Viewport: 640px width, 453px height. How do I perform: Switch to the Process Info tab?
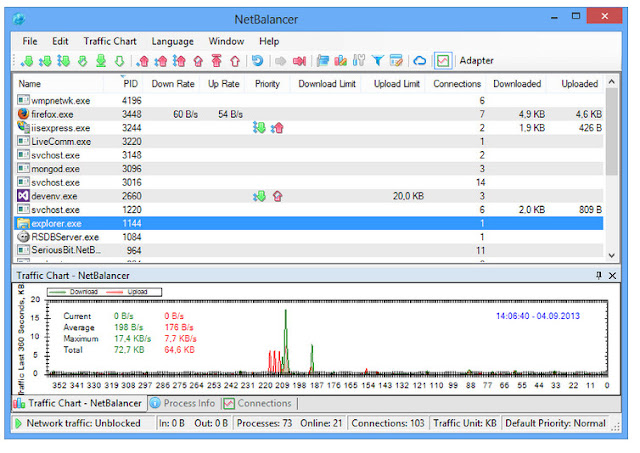pos(184,403)
